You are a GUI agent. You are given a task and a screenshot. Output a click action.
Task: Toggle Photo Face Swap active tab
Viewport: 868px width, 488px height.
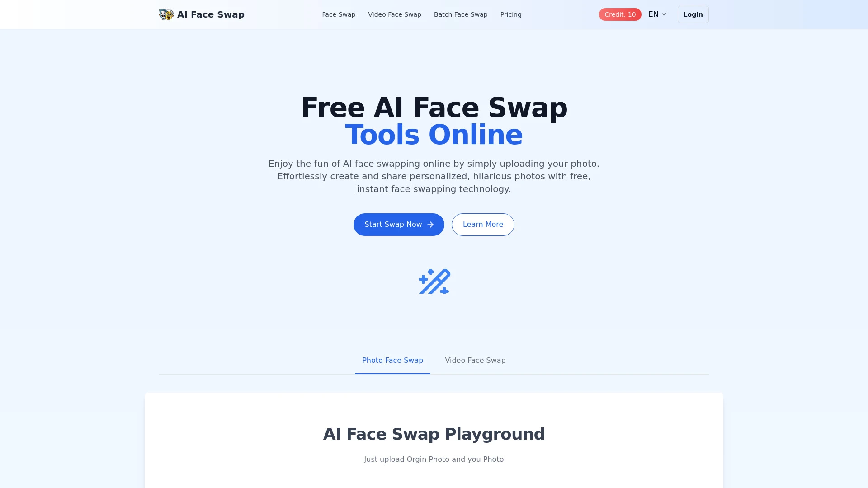click(x=393, y=361)
